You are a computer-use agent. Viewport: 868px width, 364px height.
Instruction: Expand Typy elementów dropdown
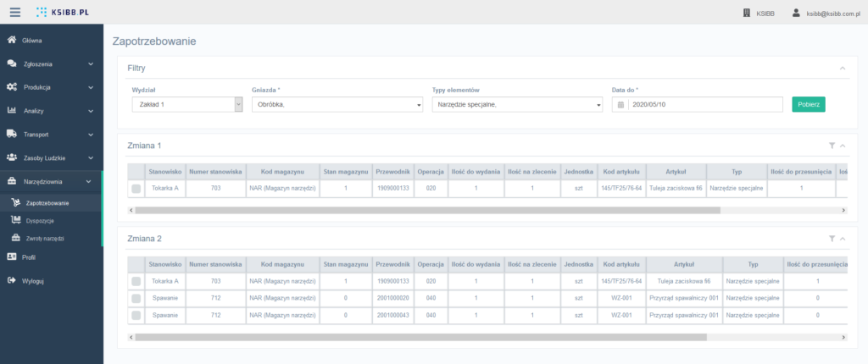click(516, 104)
